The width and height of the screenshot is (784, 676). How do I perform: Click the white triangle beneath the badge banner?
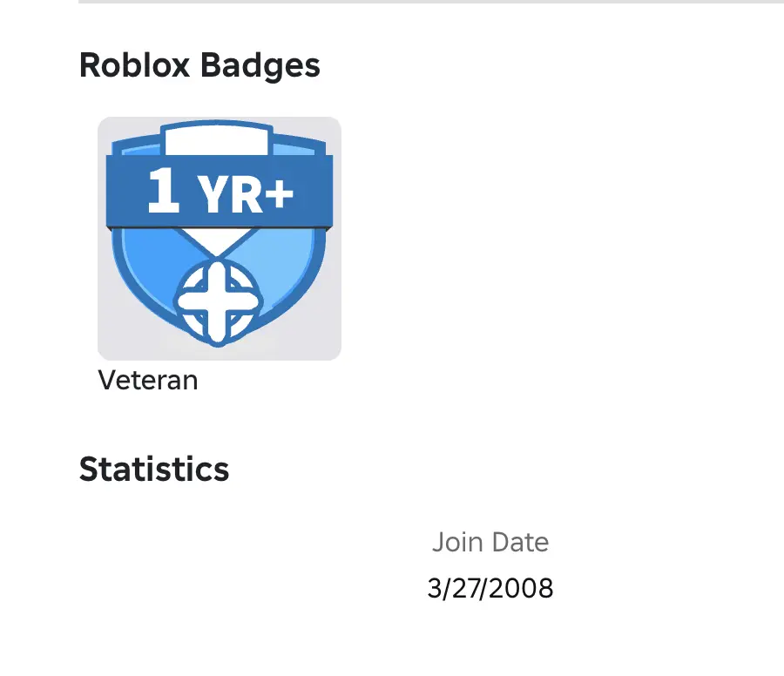click(x=218, y=241)
